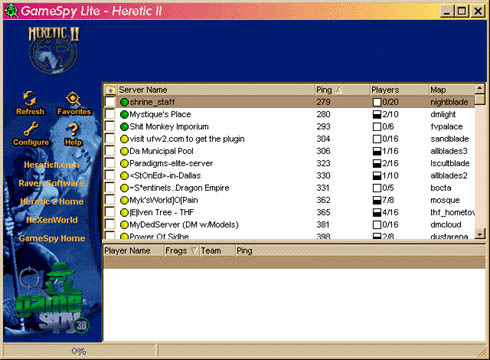Image resolution: width=490 pixels, height=360 pixels.
Task: Click the 0/20 players value
Action: tap(390, 102)
